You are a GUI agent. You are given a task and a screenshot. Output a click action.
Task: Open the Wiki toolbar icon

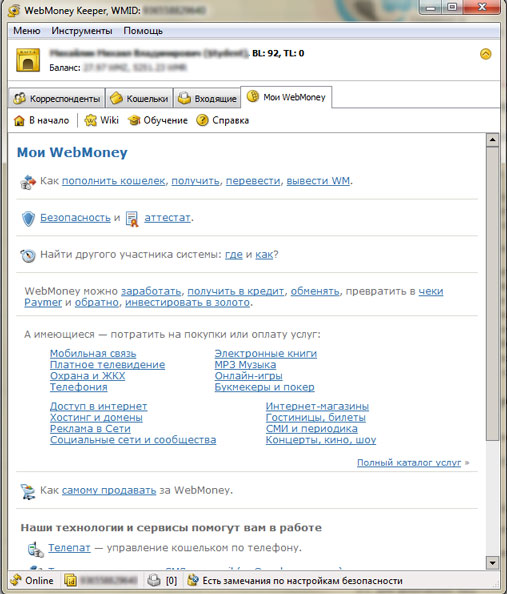[x=90, y=120]
